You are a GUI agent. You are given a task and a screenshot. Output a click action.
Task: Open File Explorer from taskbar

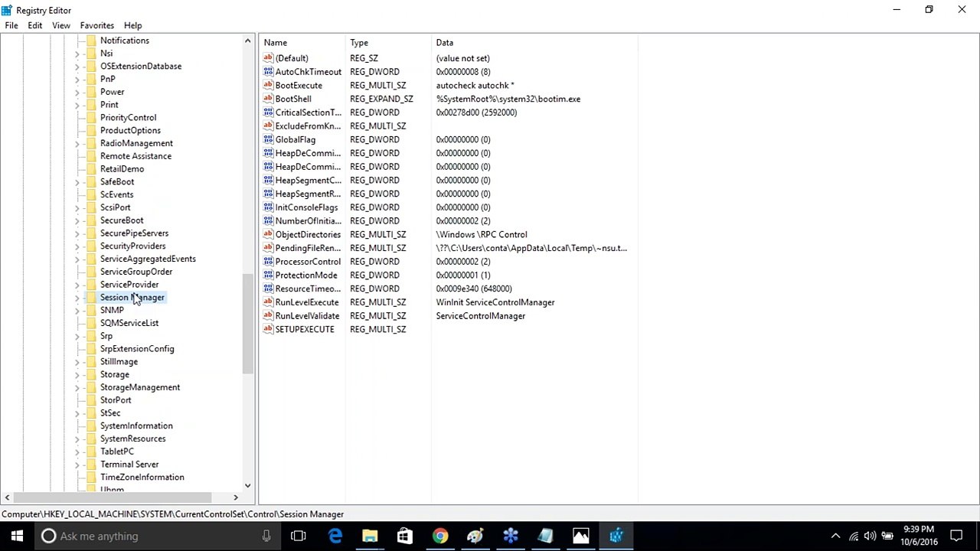pyautogui.click(x=370, y=536)
